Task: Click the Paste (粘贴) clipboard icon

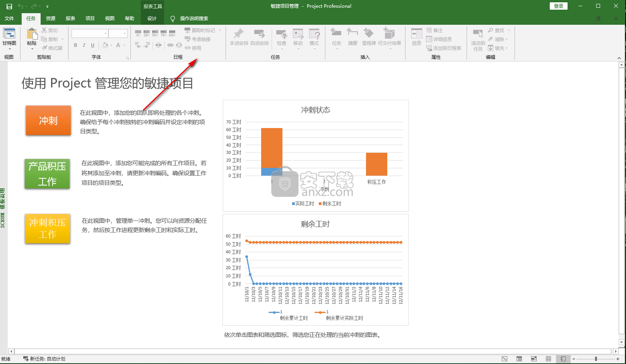Action: [x=32, y=34]
